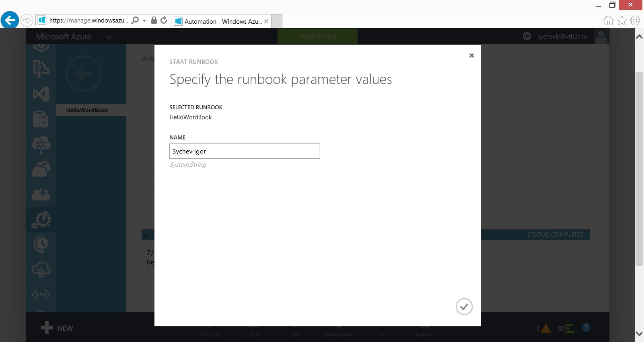
Task: Click the CREDIT STATUS banner
Action: click(317, 36)
